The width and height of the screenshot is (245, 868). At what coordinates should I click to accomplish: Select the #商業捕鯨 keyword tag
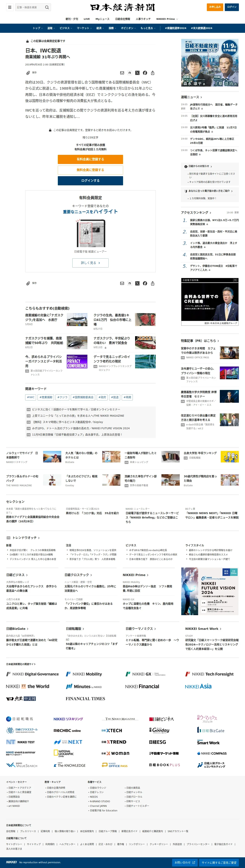tap(46, 397)
